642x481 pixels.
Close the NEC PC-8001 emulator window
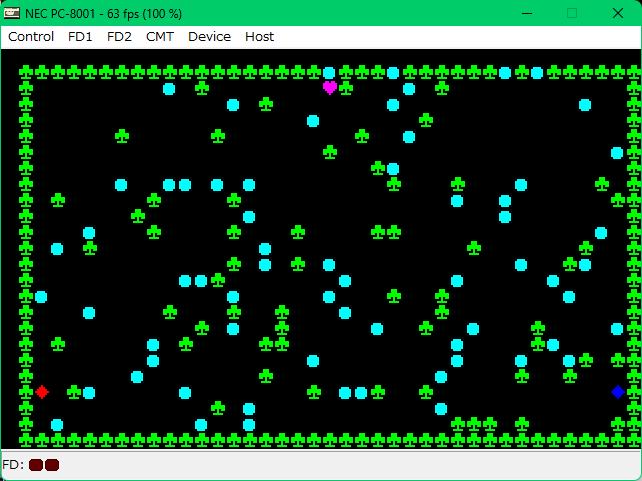(618, 13)
